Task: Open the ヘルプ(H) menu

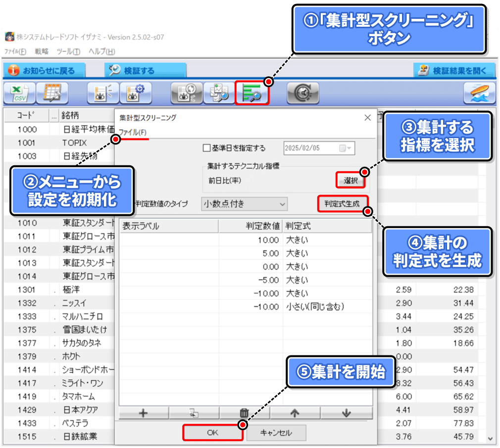Action: 101,51
